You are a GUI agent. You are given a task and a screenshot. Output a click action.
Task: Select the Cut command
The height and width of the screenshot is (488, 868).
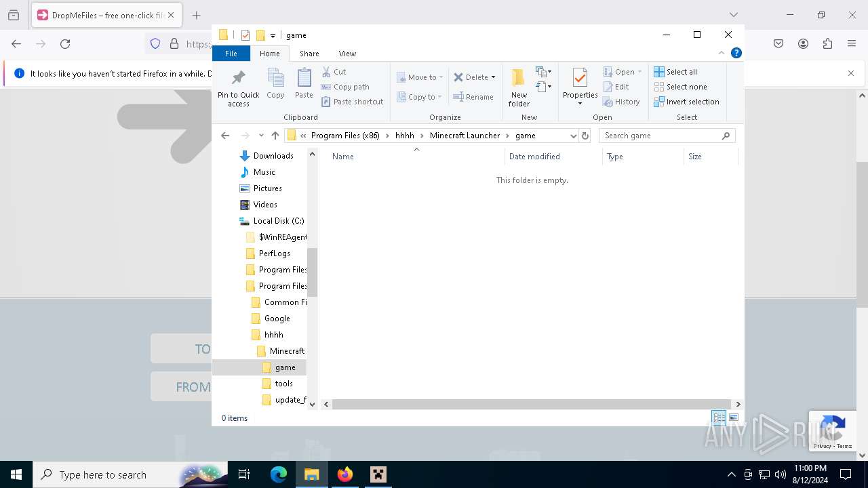pyautogui.click(x=334, y=72)
